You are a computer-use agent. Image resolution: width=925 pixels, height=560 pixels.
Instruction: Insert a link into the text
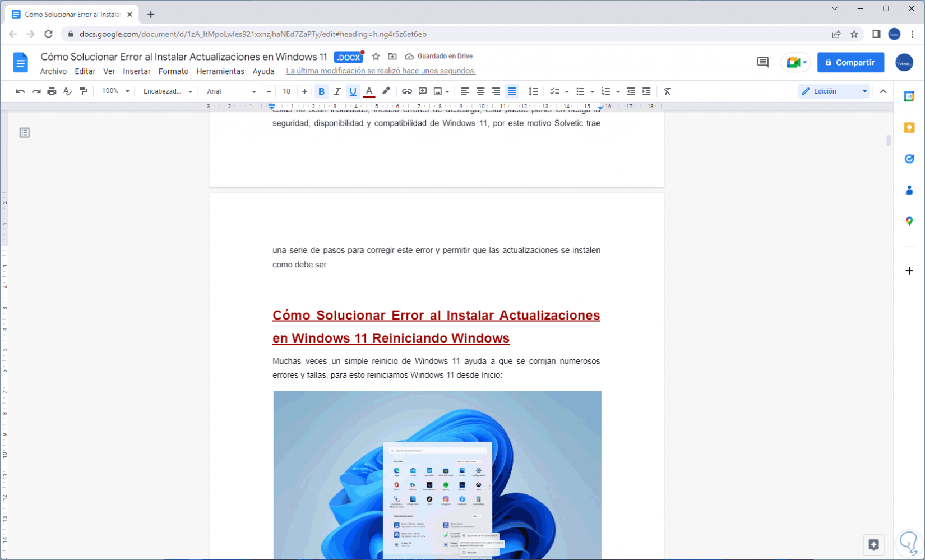click(x=407, y=91)
